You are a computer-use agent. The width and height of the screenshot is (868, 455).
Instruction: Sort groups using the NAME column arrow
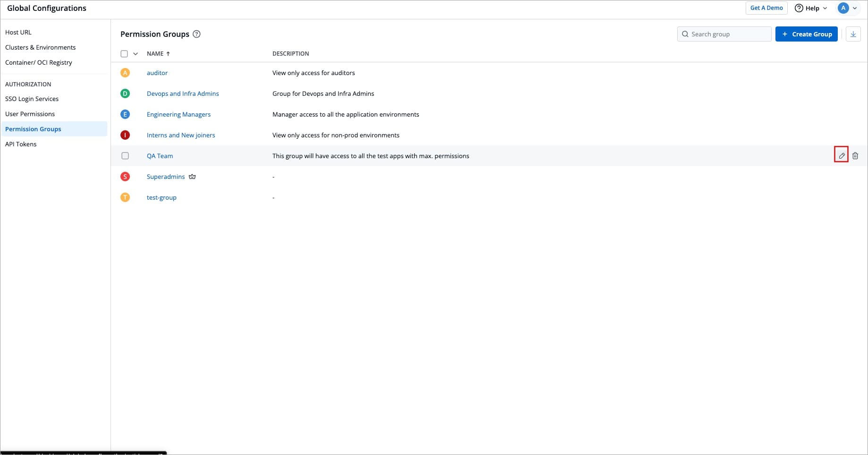coord(168,54)
